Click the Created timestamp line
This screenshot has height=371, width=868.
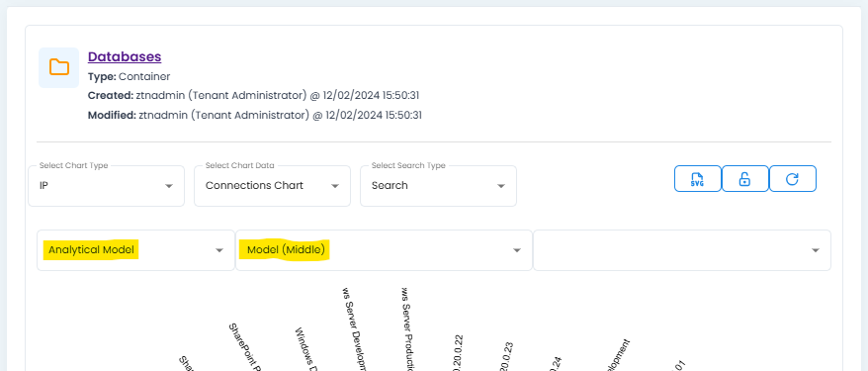[253, 95]
